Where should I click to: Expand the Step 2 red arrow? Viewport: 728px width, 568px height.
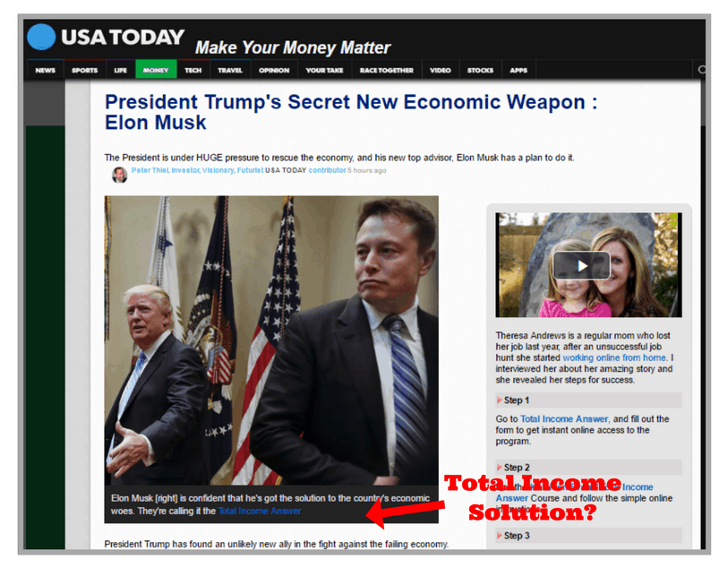(x=500, y=468)
